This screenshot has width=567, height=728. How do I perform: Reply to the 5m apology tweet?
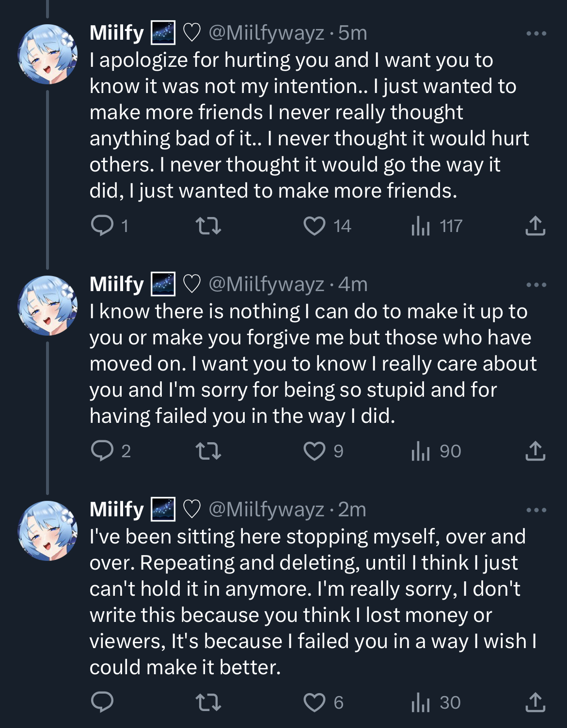[x=102, y=226]
